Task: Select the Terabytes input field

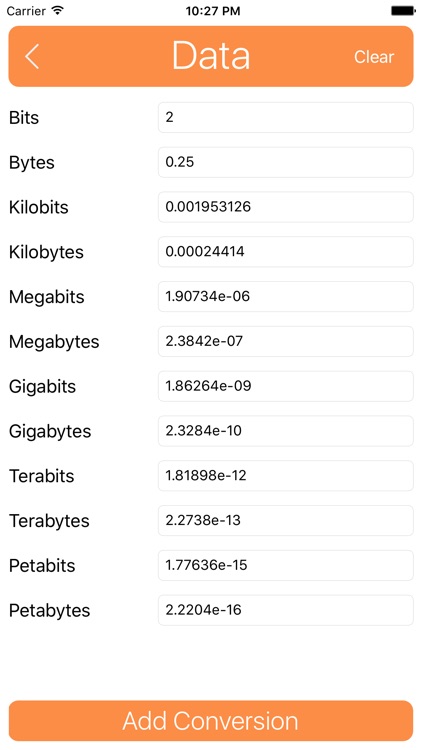Action: 286,520
